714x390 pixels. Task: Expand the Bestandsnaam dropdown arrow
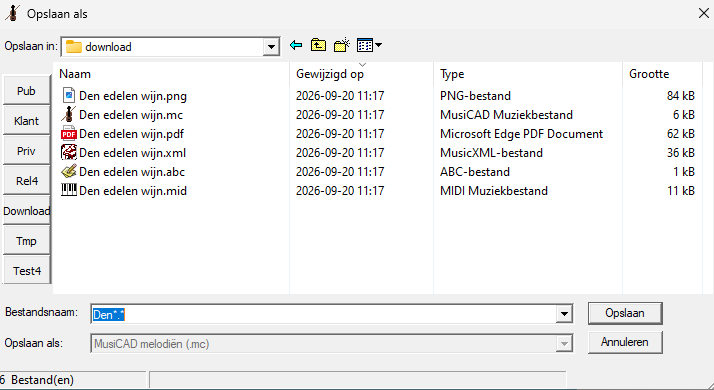point(564,314)
